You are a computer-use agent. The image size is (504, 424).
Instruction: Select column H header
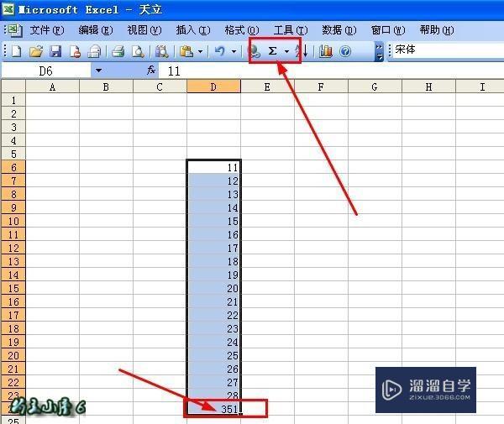coord(428,86)
